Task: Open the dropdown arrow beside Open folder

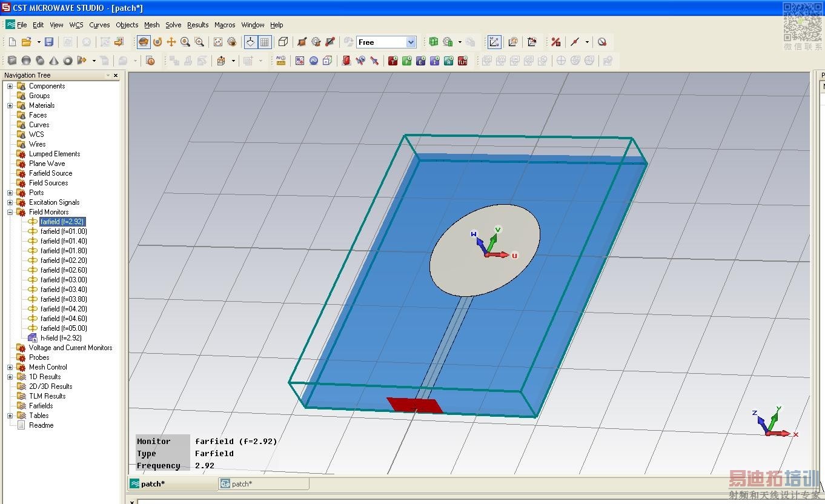Action: 39,42
